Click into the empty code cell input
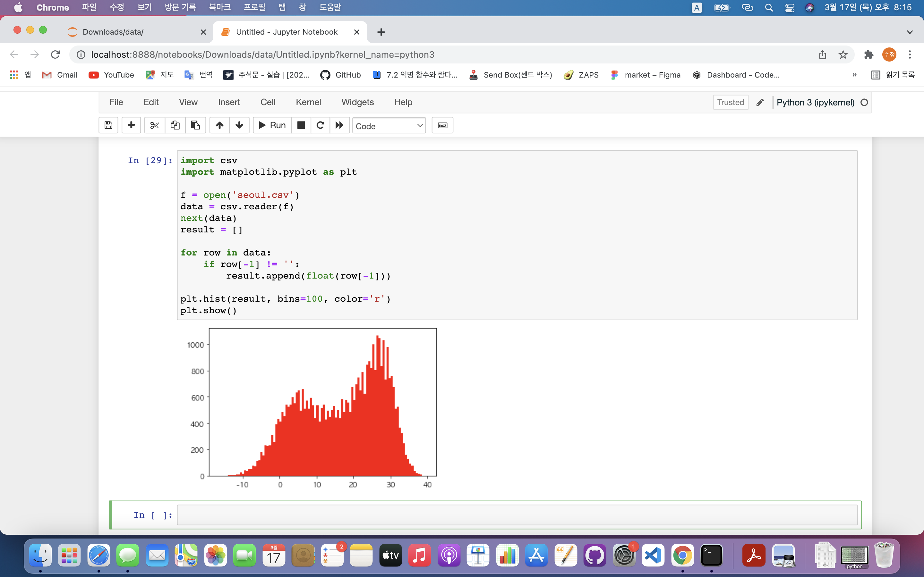The height and width of the screenshot is (577, 924). coord(517,515)
